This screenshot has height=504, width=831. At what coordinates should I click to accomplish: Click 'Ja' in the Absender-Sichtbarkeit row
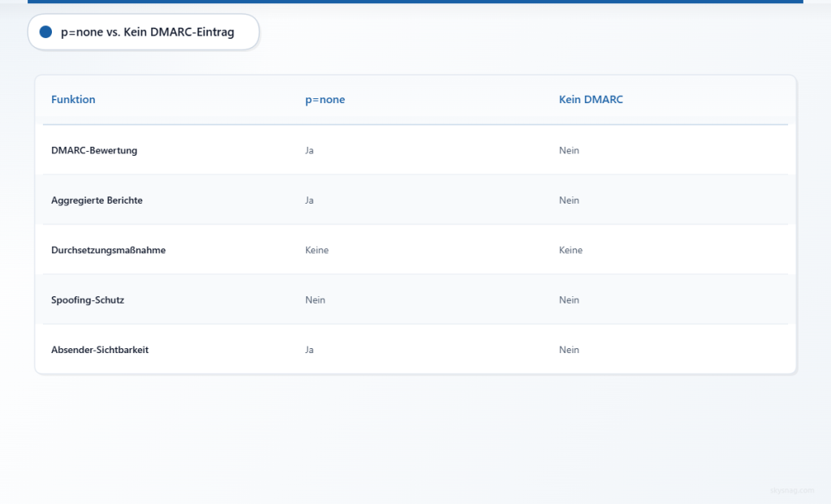click(x=309, y=350)
